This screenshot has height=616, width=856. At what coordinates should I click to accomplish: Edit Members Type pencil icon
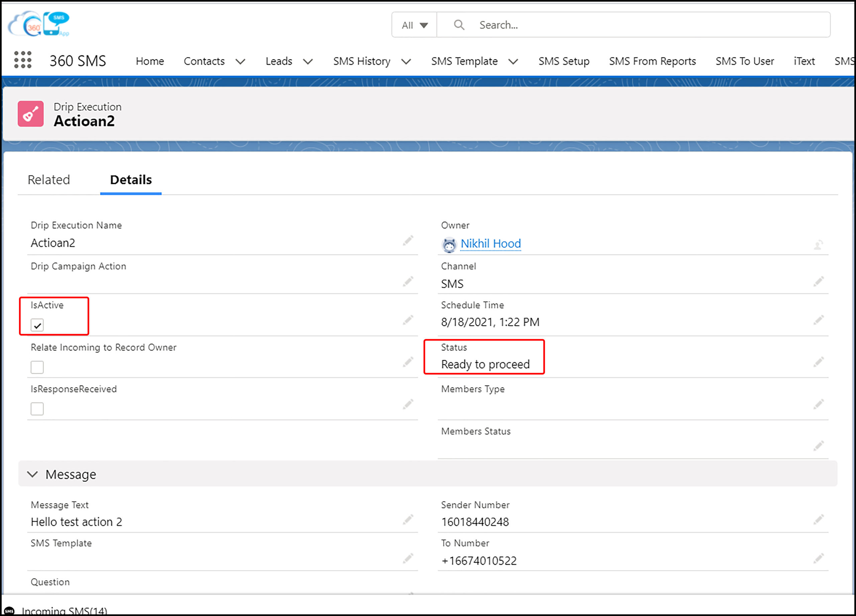click(818, 404)
